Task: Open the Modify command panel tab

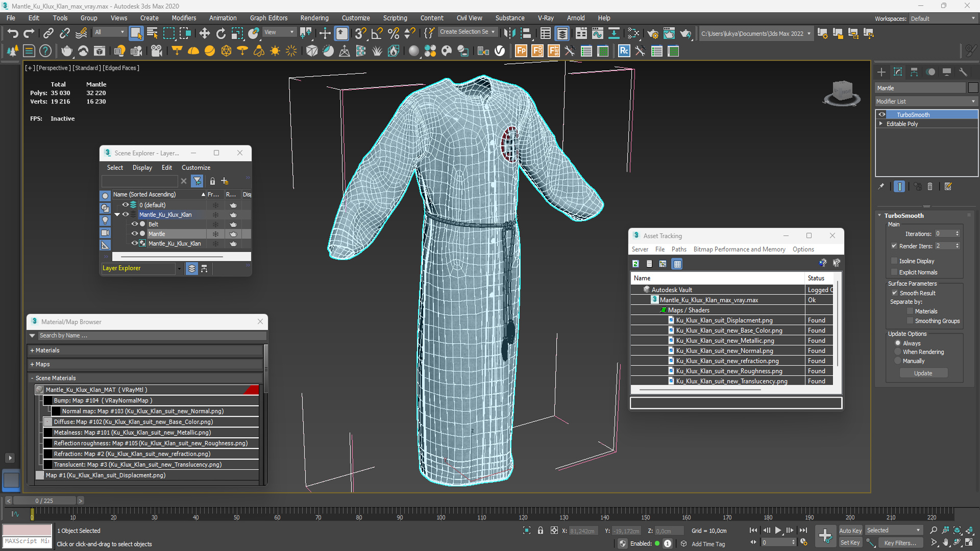Action: (x=898, y=72)
